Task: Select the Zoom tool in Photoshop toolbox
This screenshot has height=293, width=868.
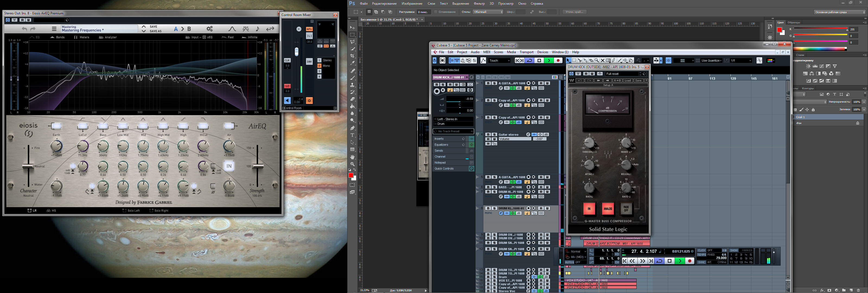Action: click(x=352, y=164)
